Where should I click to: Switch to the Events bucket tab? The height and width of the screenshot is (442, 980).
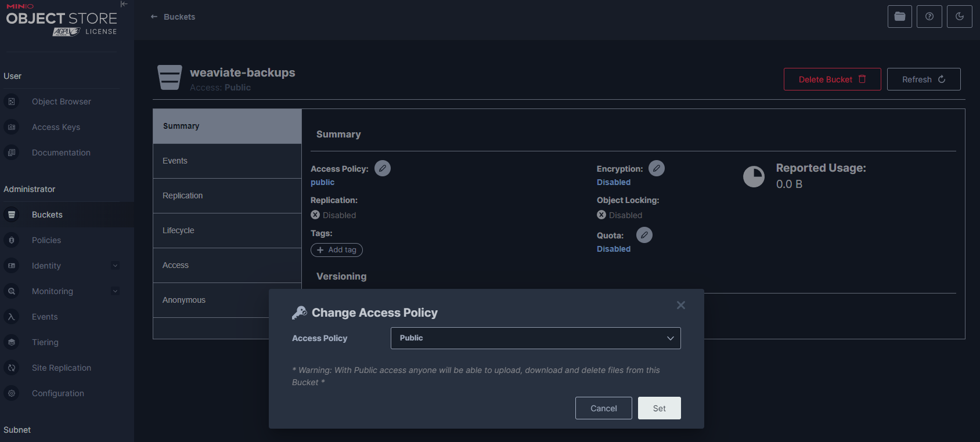pos(227,161)
